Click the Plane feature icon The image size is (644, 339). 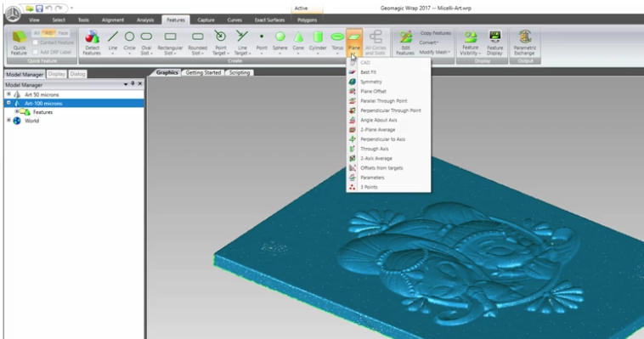point(354,37)
